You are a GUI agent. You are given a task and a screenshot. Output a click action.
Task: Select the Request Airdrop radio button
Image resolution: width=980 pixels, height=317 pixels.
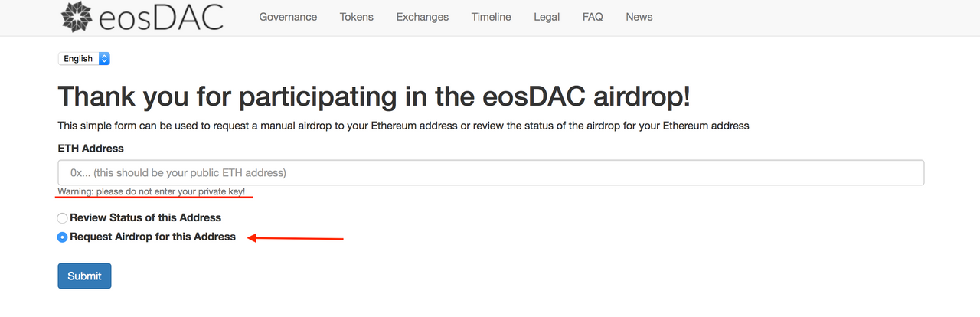pyautogui.click(x=63, y=237)
